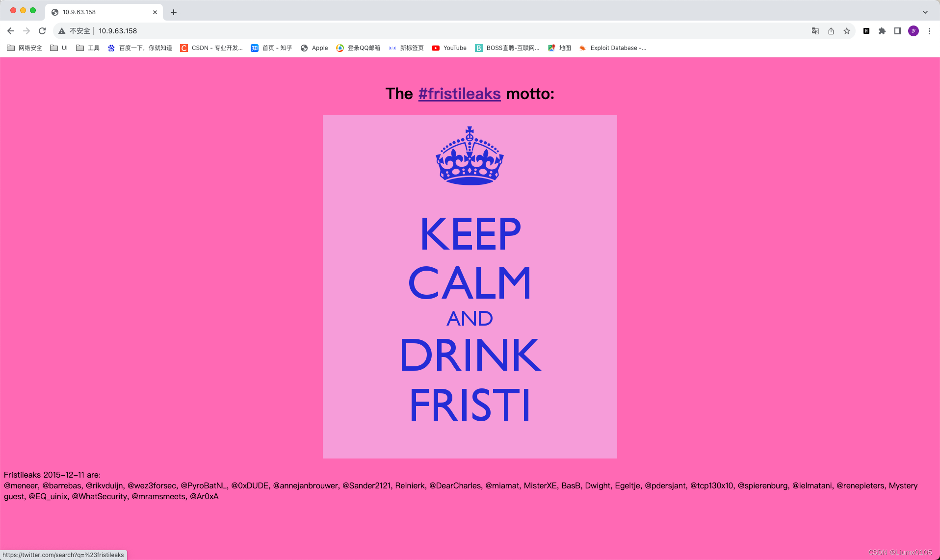Bookmark this page with the star icon
Viewport: 940px width, 560px height.
point(847,31)
